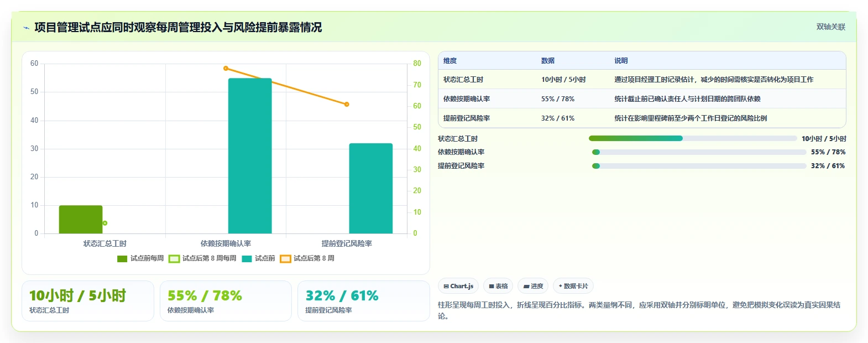Click the 说明 column header
This screenshot has height=343, width=868.
(621, 61)
